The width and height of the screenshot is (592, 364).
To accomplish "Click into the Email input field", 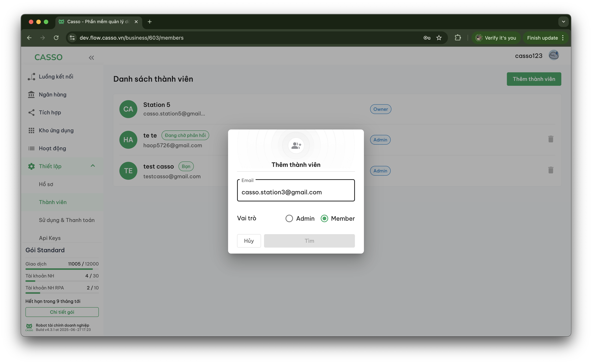I will coord(296,192).
